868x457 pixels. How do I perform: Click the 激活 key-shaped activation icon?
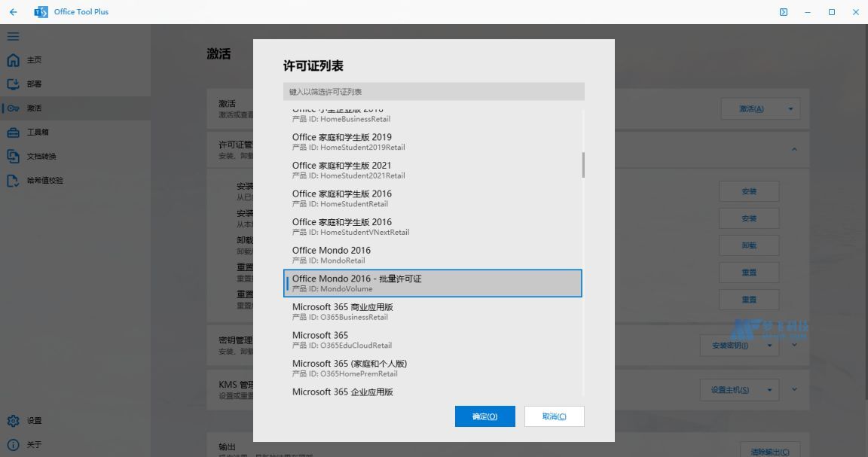14,108
